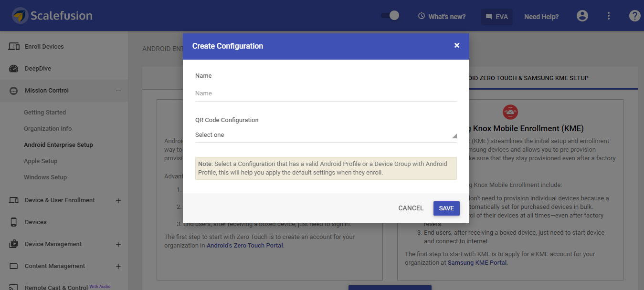Image resolution: width=644 pixels, height=290 pixels.
Task: Click the Remote Cast & Control icon
Action: coord(14,288)
